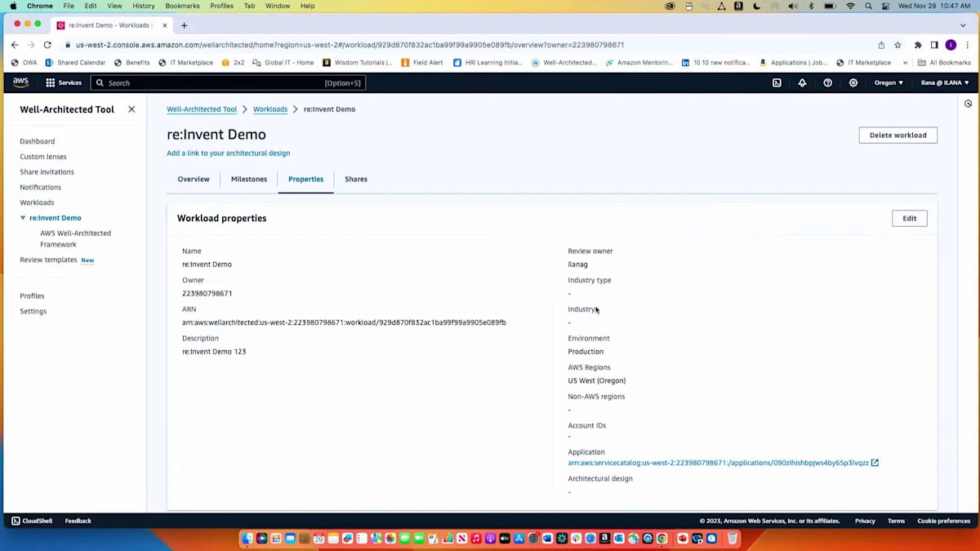This screenshot has height=551, width=980.
Task: Bookmark this page with the star icon
Action: (x=898, y=45)
